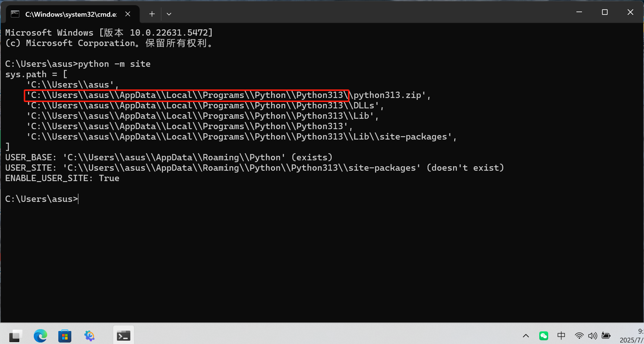Open the Windows Start menu
Screen dimensions: 644x344
point(15,336)
